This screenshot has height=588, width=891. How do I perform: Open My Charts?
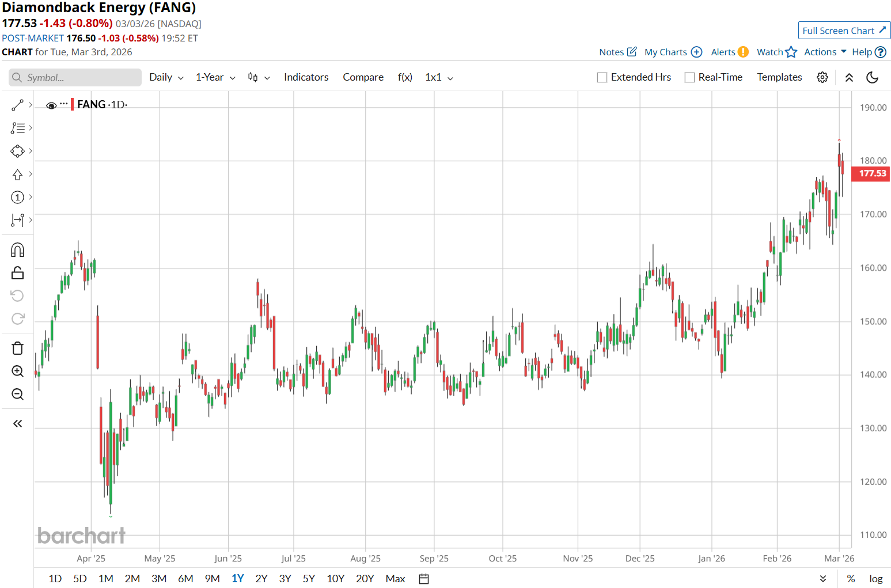[x=673, y=52]
